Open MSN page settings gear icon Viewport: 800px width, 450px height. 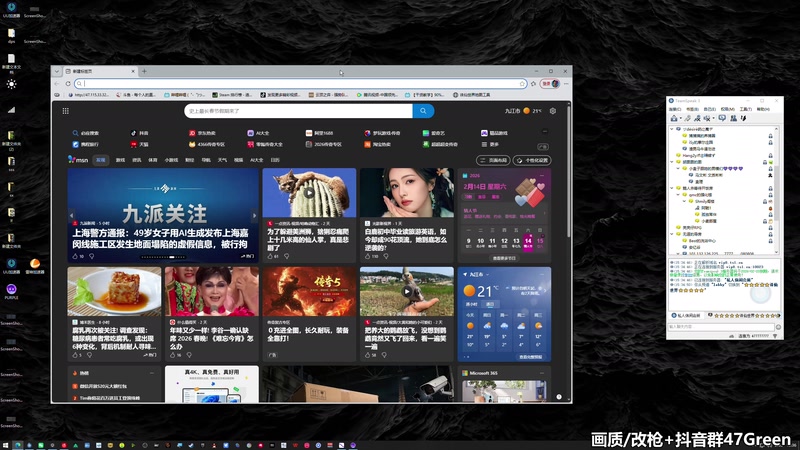click(553, 111)
